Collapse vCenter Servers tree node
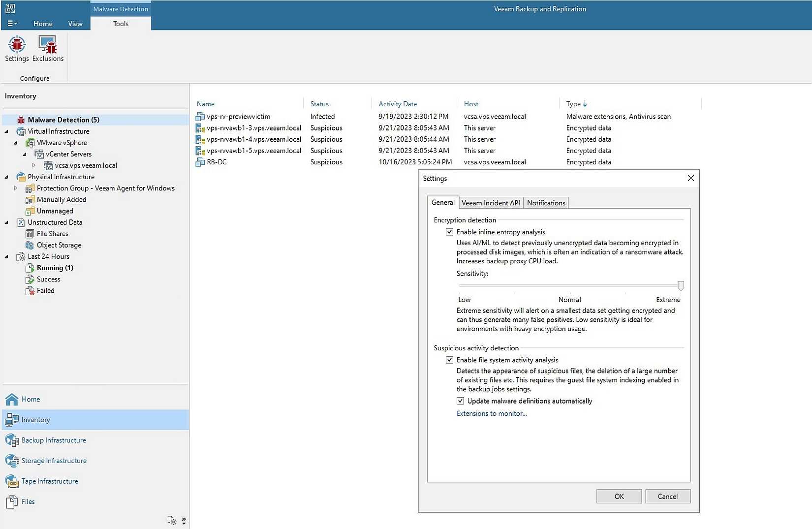The image size is (812, 529). point(25,154)
